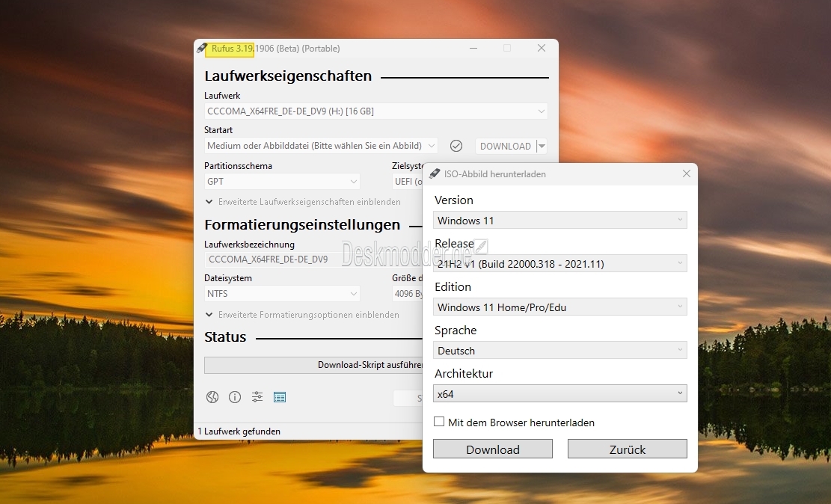Screen dimensions: 831x504
Task: Click the Laufwerksbezeichnung input field
Action: pyautogui.click(x=313, y=259)
